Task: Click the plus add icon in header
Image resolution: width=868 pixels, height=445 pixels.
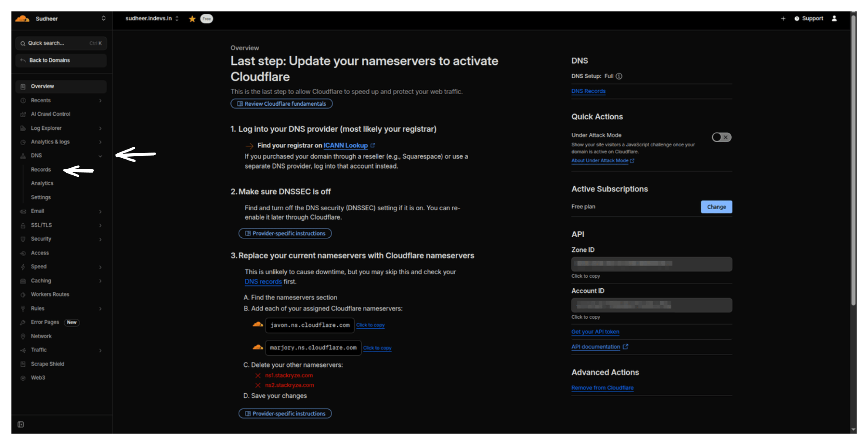Action: coord(783,19)
